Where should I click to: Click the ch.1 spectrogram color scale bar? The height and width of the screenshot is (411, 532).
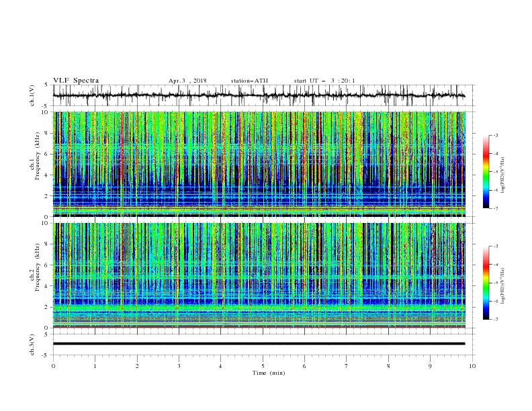pyautogui.click(x=486, y=172)
